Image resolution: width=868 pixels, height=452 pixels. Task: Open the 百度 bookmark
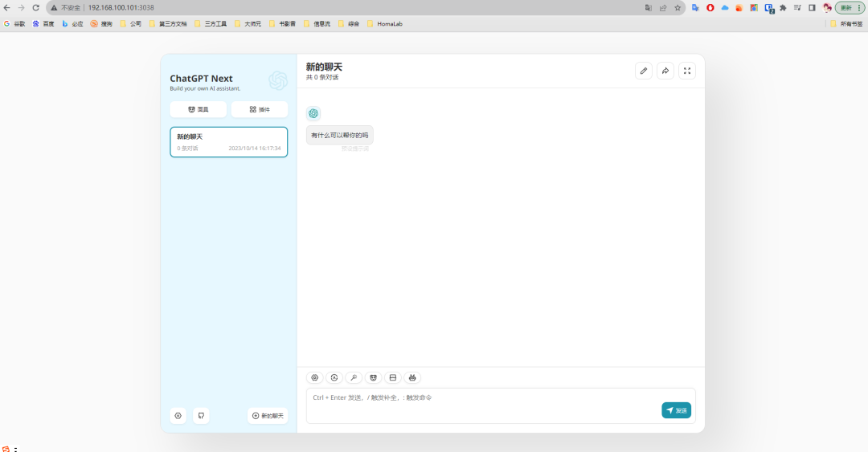(x=43, y=24)
